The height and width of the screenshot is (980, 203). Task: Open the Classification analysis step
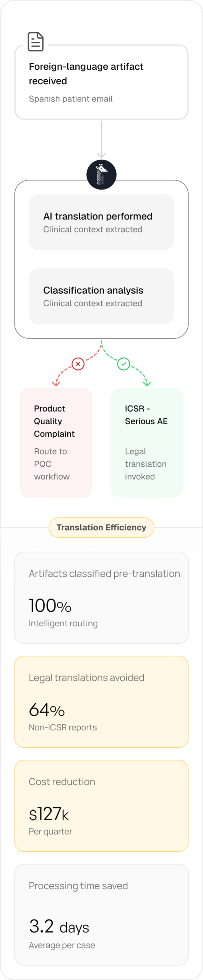coord(101,296)
